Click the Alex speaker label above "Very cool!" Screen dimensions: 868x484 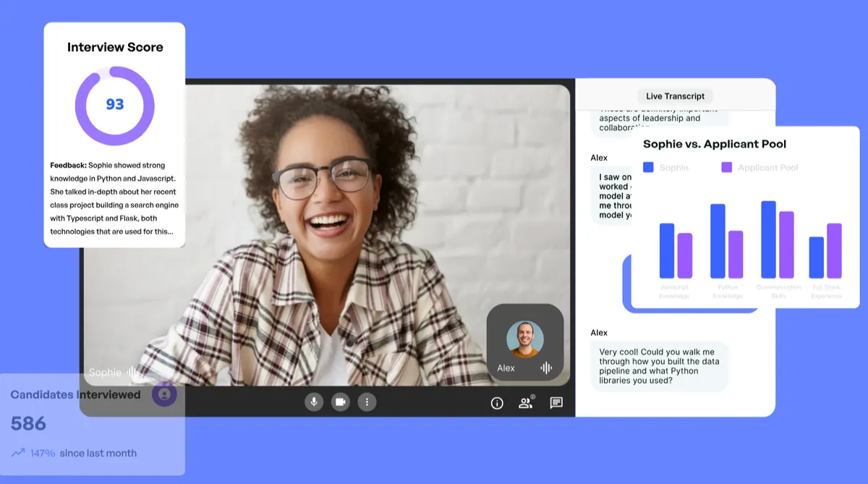pos(599,333)
